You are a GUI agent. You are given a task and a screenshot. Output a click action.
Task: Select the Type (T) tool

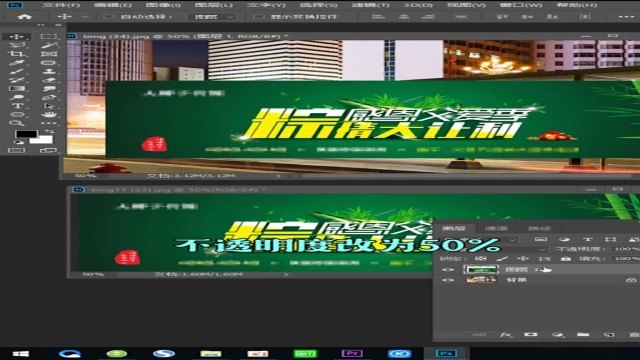pyautogui.click(x=17, y=106)
